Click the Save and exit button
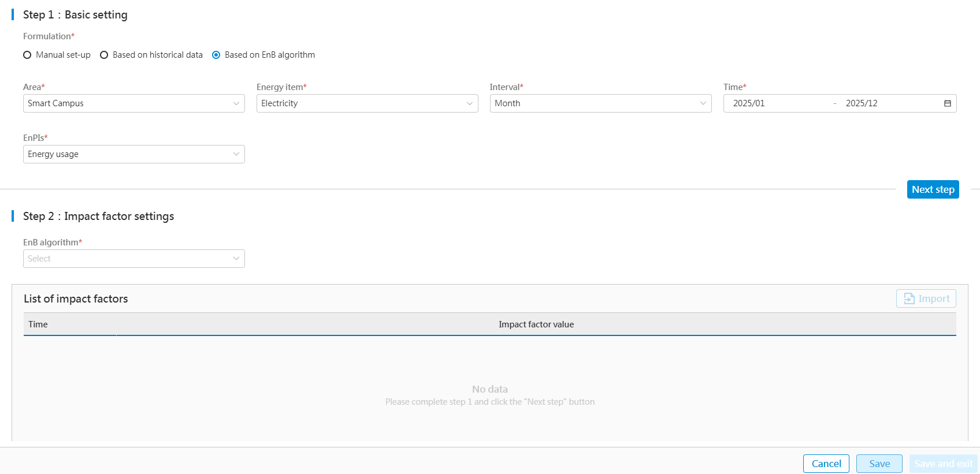The width and height of the screenshot is (980, 474). click(943, 464)
